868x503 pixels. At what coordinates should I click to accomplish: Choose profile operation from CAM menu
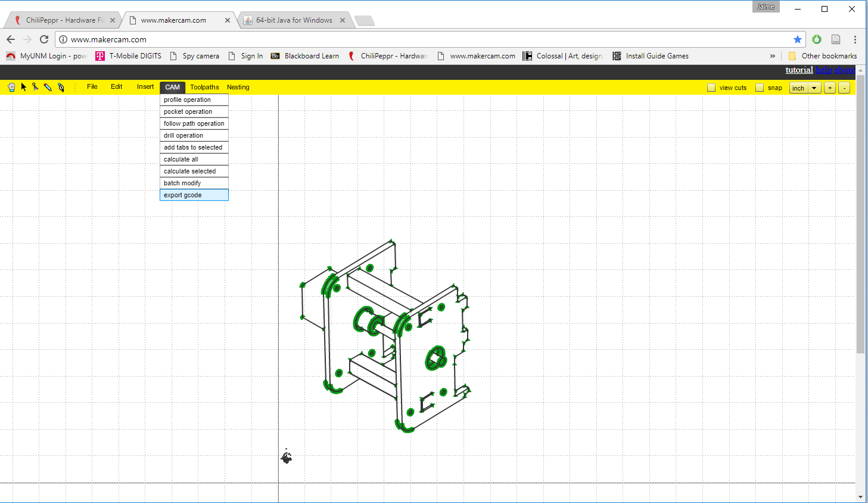pos(194,100)
